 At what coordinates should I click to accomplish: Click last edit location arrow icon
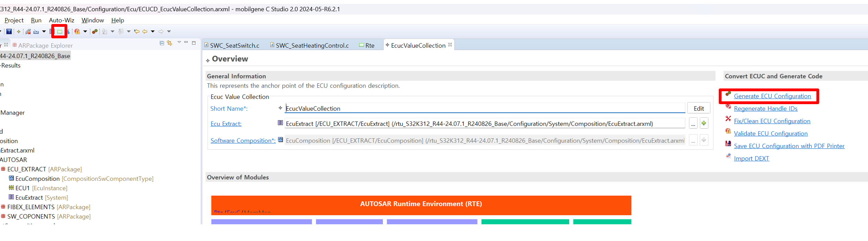click(137, 32)
